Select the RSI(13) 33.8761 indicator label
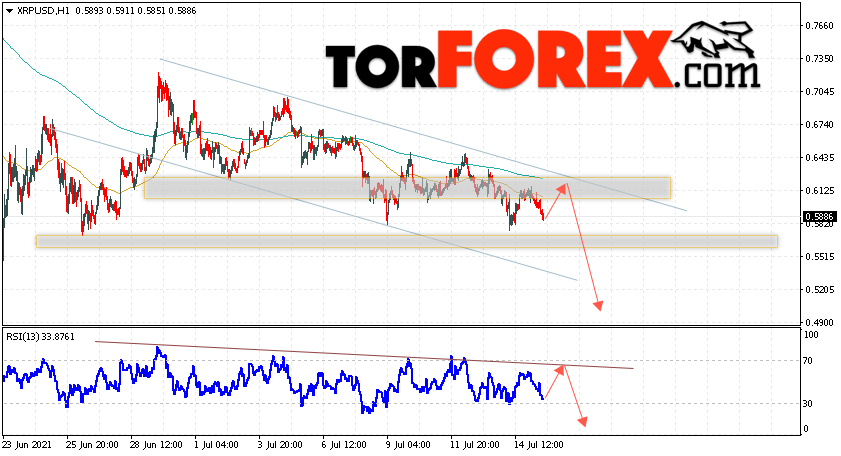Image resolution: width=841 pixels, height=456 pixels. 41,337
